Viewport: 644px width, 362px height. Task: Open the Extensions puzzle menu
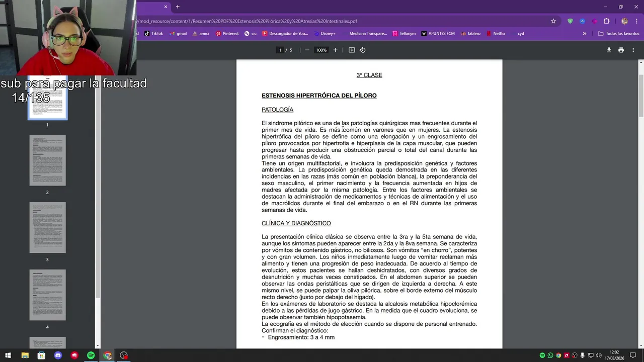pyautogui.click(x=606, y=21)
